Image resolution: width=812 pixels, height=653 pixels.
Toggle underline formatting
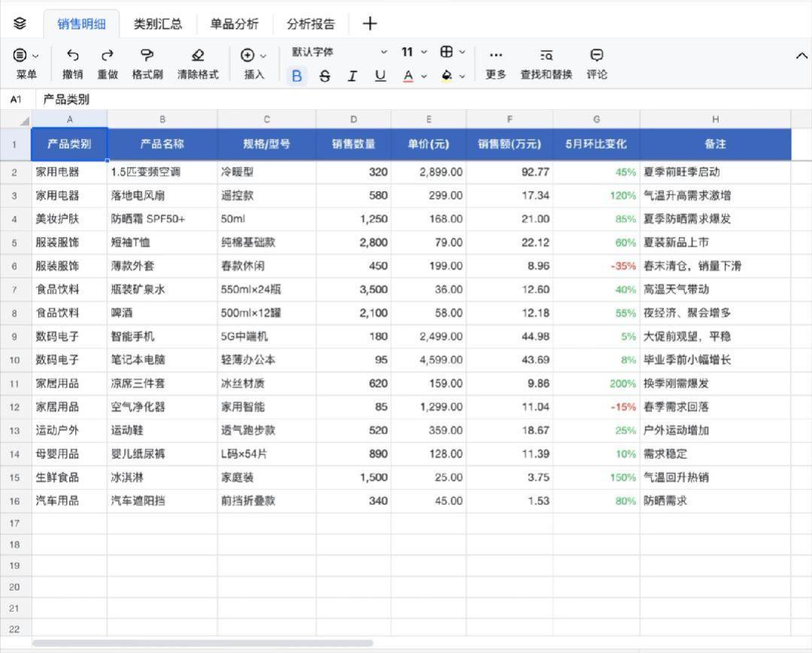coord(380,76)
